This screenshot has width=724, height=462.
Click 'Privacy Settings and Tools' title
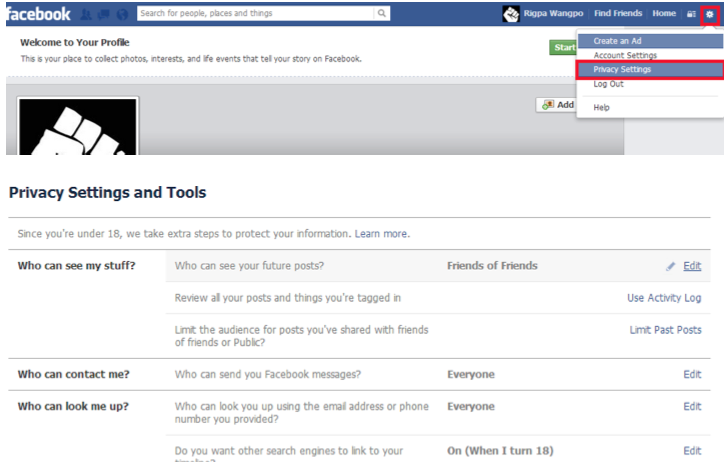click(x=108, y=192)
